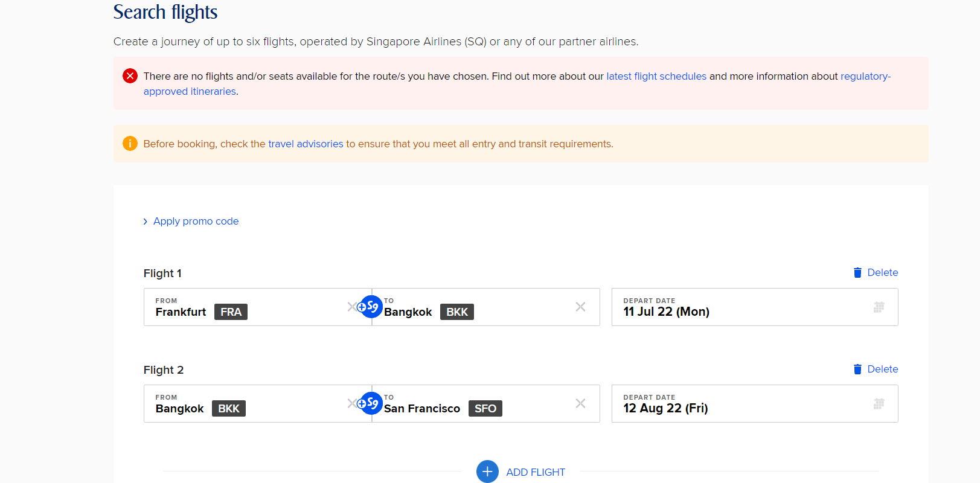
Task: Click the trash icon for Flight 2
Action: (x=857, y=369)
